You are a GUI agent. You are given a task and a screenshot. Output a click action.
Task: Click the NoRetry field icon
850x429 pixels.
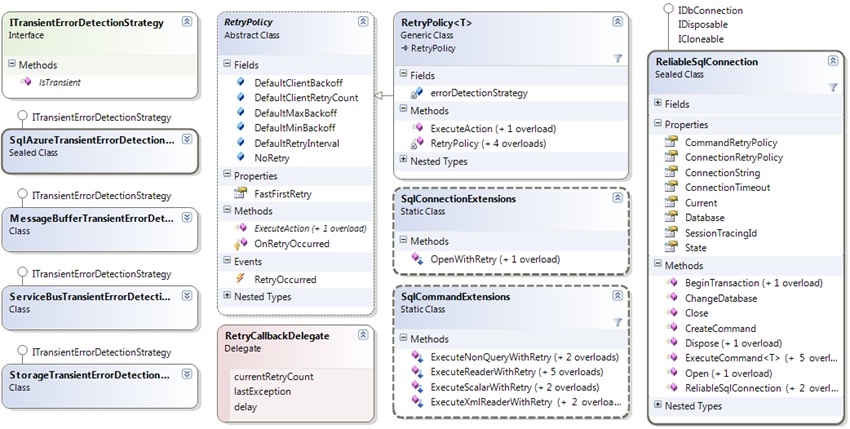(241, 157)
